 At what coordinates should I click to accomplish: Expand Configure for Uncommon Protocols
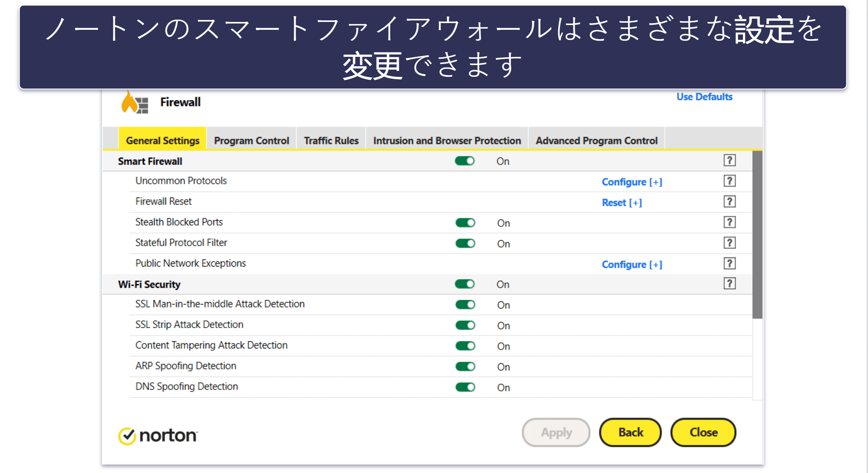[x=632, y=182]
